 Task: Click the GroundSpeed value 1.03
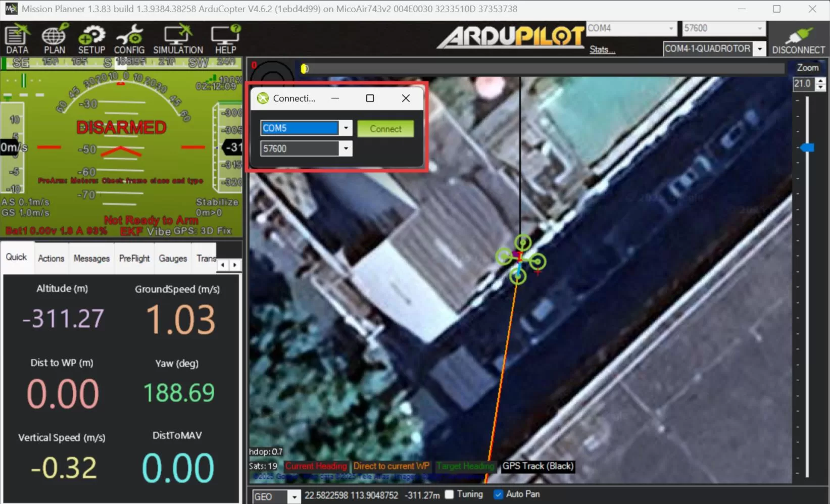pyautogui.click(x=180, y=320)
